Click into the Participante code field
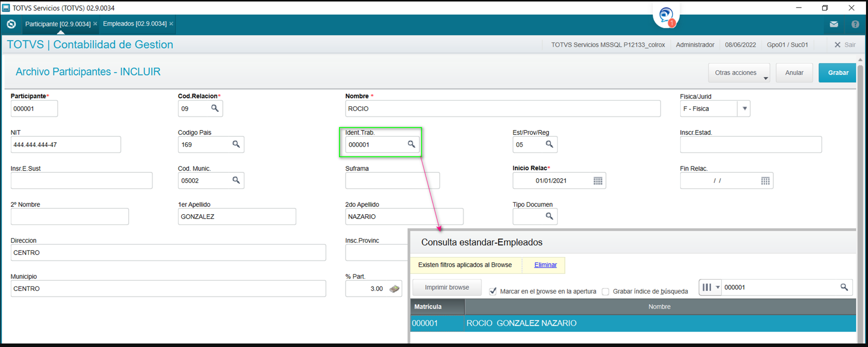 34,109
